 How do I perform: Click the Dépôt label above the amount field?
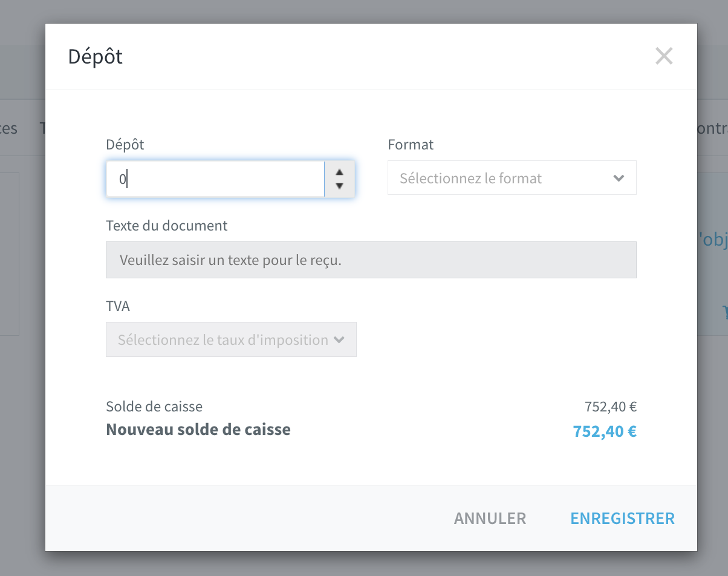tap(125, 145)
